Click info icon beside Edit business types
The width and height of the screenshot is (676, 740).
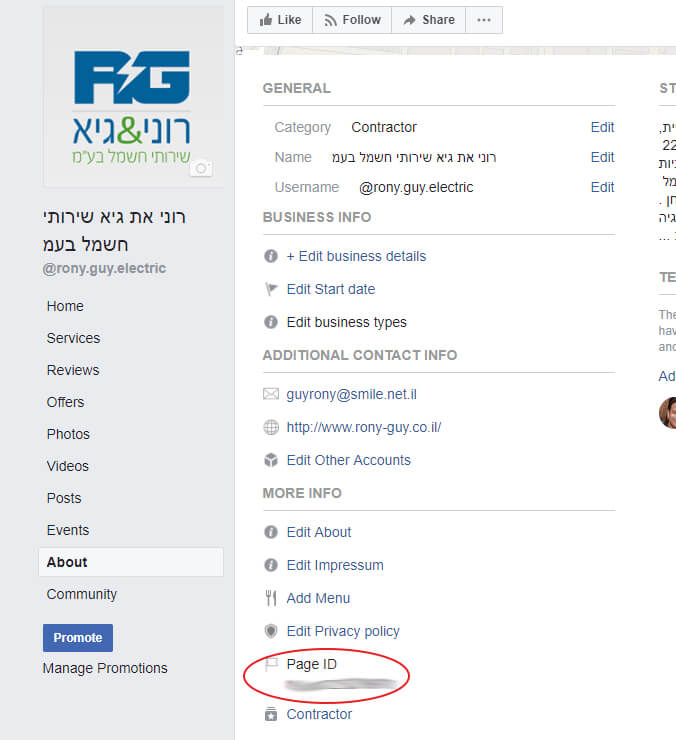[270, 322]
